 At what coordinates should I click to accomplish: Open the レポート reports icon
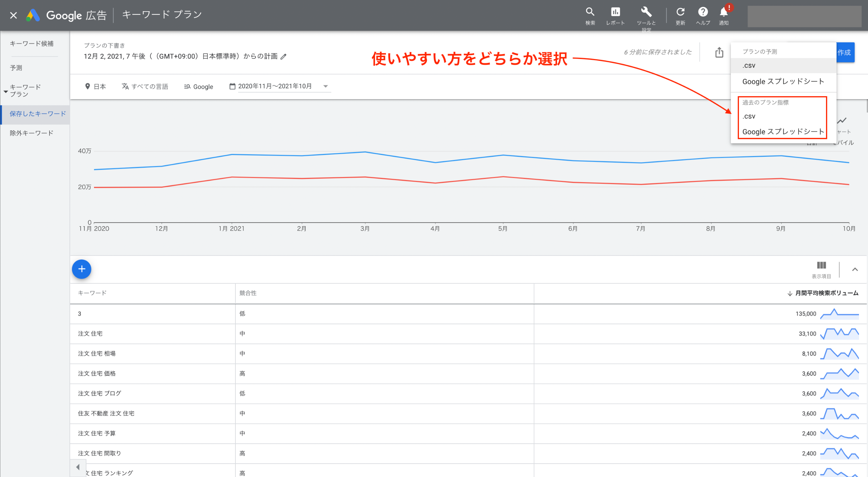click(615, 16)
